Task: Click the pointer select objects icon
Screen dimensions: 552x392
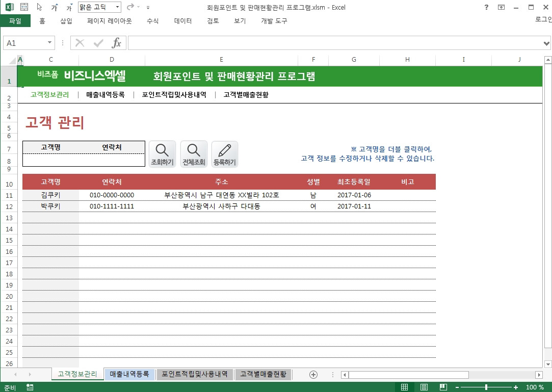Action: [39, 7]
